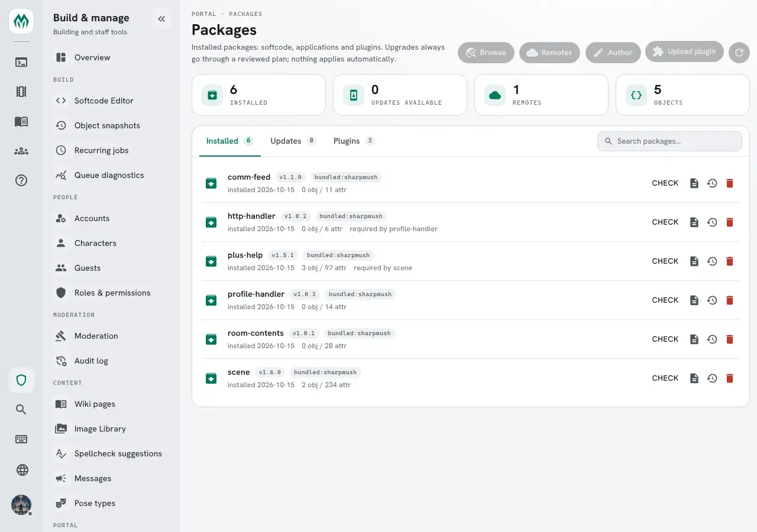Select the shield icon in the left rail
Image resolution: width=757 pixels, height=532 pixels.
coord(21,380)
